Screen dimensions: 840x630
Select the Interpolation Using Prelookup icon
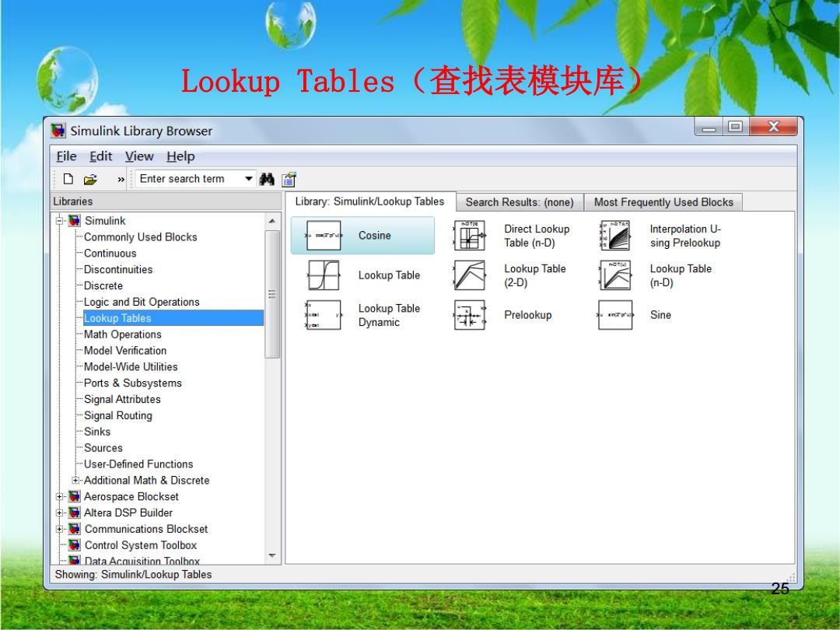click(x=615, y=236)
